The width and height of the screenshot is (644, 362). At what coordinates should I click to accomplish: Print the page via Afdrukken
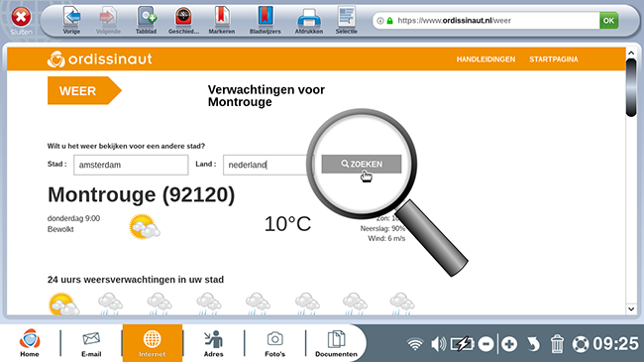click(309, 20)
